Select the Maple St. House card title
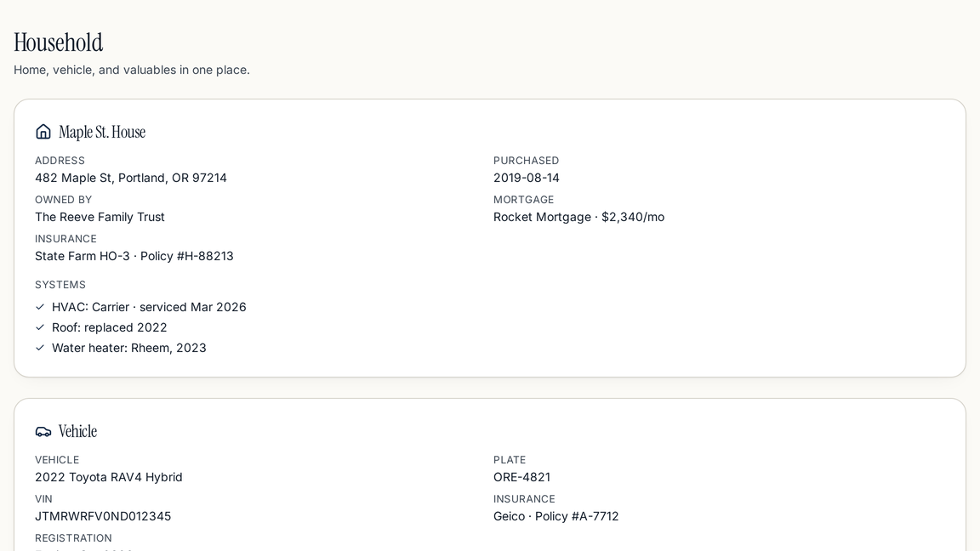The height and width of the screenshot is (551, 980). coord(102,132)
